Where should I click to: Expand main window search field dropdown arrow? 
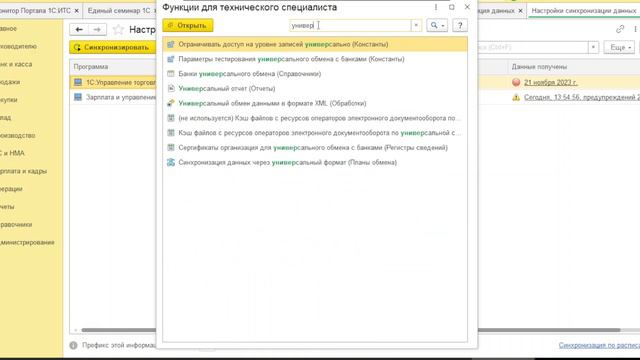point(593,47)
